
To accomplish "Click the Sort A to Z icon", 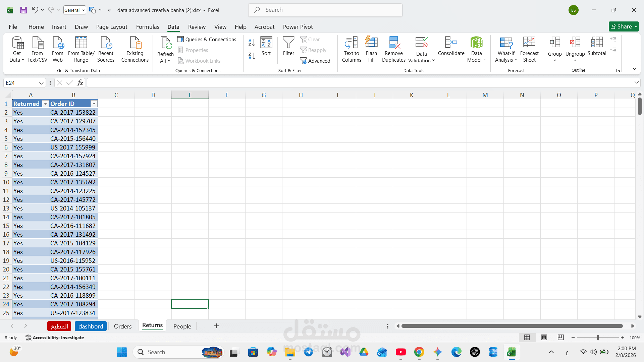I will coord(252,43).
